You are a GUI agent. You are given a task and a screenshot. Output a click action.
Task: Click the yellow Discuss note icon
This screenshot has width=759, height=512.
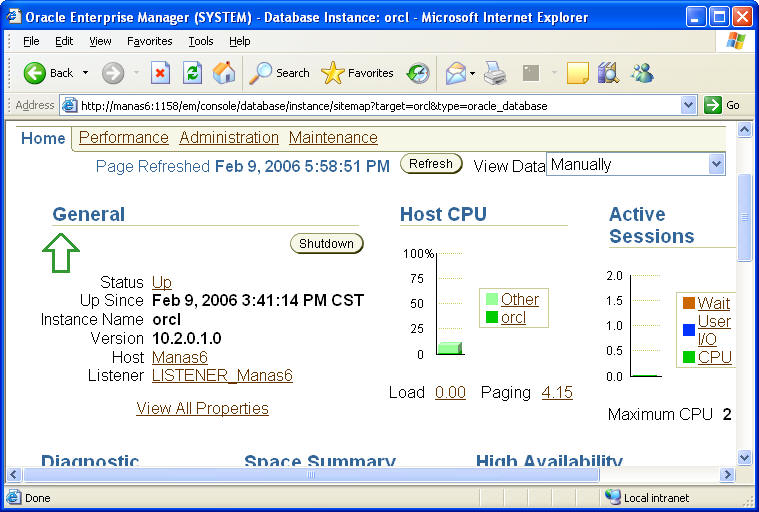pyautogui.click(x=577, y=74)
